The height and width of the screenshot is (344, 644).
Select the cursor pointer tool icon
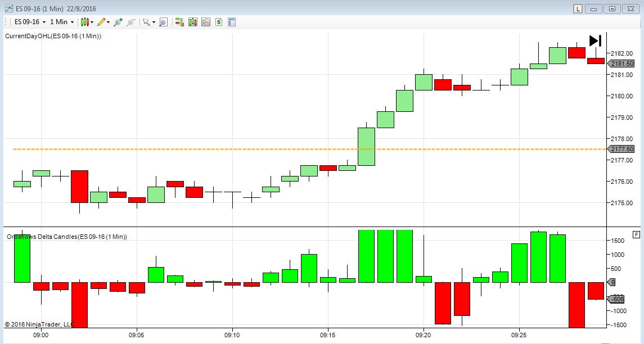coord(147,22)
